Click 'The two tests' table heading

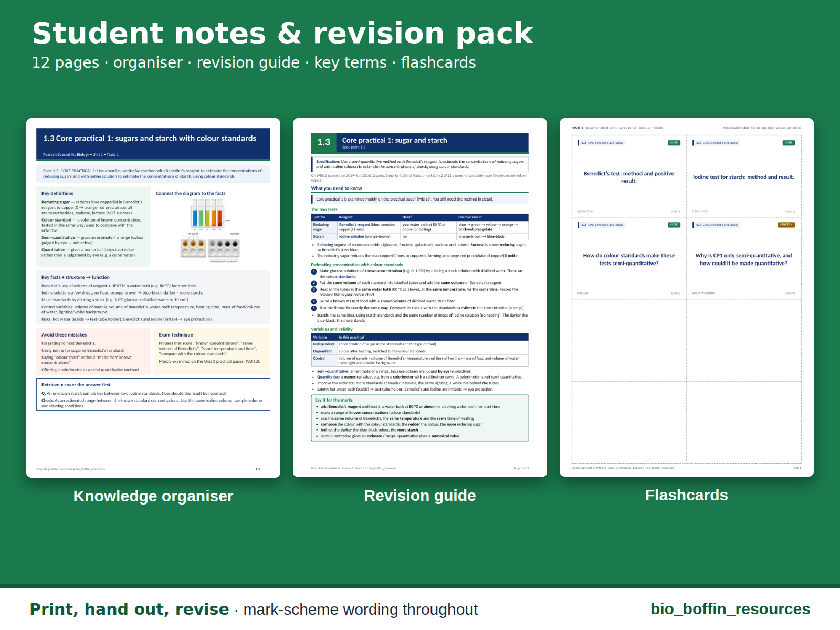tap(324, 209)
